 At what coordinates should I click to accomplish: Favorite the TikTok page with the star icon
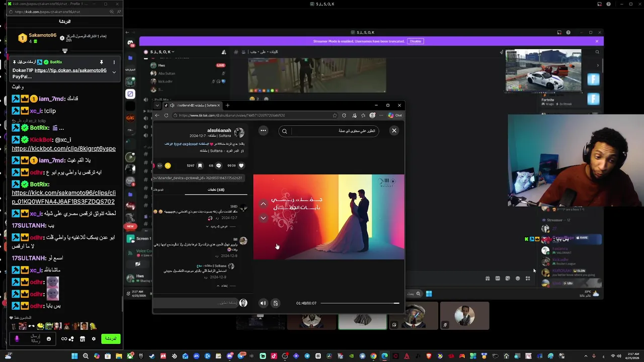[x=335, y=115]
